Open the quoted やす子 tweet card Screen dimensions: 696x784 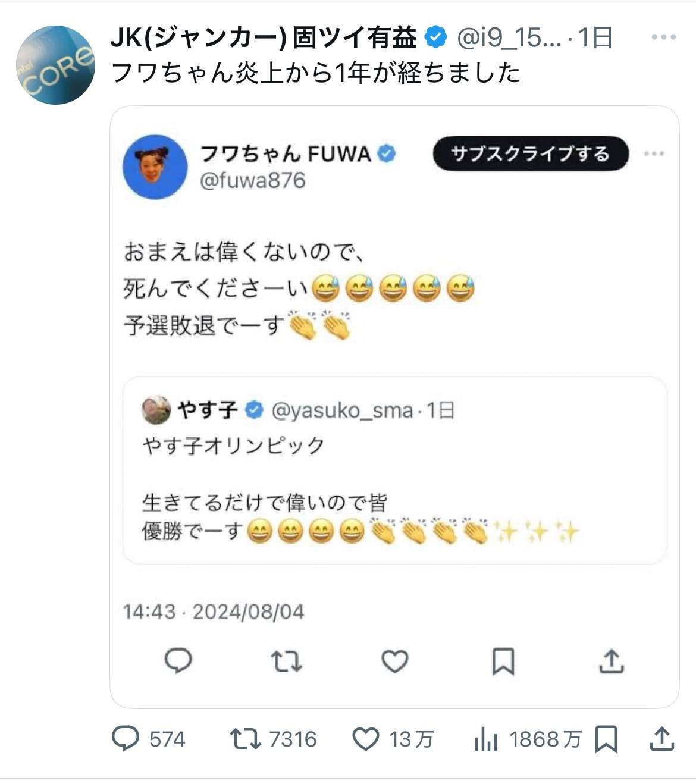(394, 470)
